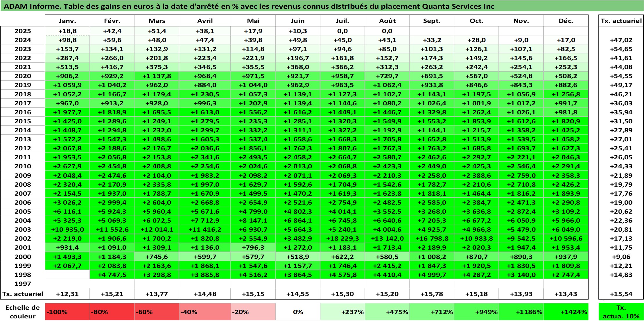Click cell value +12 014,1
644x321 pixels.
[157, 230]
